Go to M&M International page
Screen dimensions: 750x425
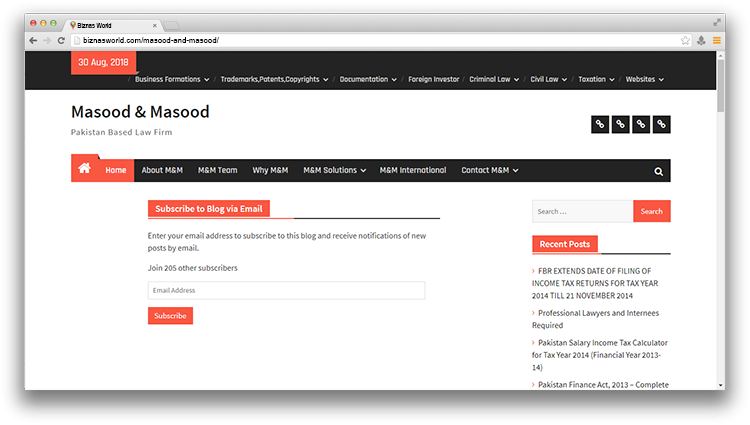click(x=413, y=170)
